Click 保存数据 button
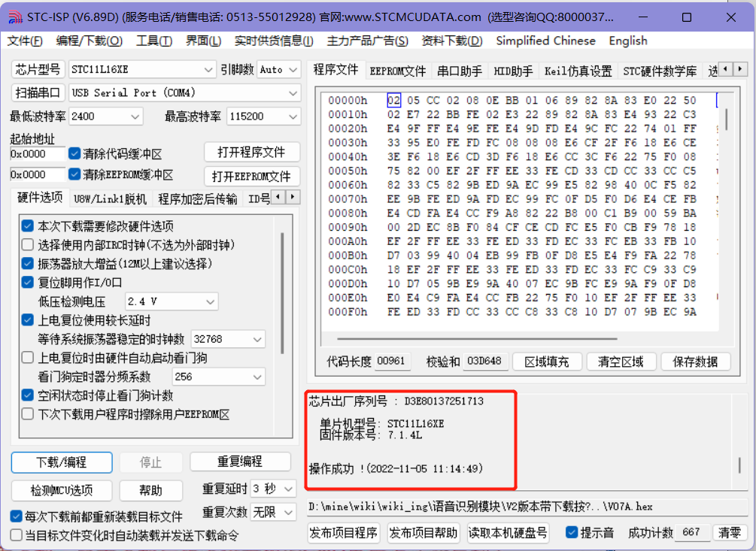Viewport: 756px width, 551px height. 695,362
